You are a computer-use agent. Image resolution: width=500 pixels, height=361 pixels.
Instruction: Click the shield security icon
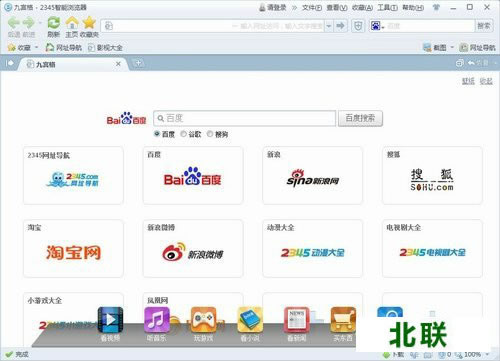358,26
